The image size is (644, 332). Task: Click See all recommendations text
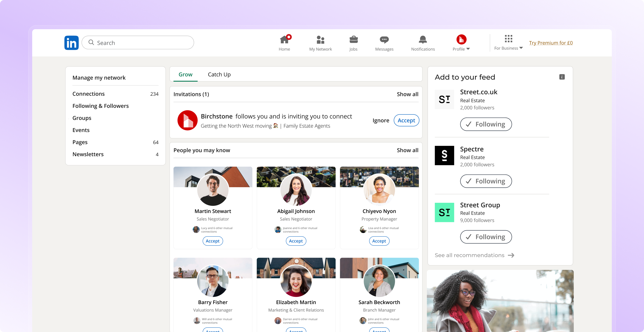tap(469, 255)
